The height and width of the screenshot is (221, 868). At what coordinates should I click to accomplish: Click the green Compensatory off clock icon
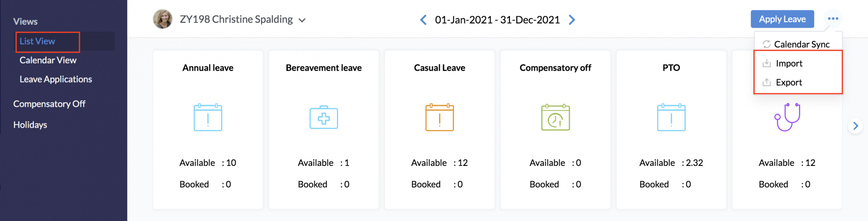556,117
